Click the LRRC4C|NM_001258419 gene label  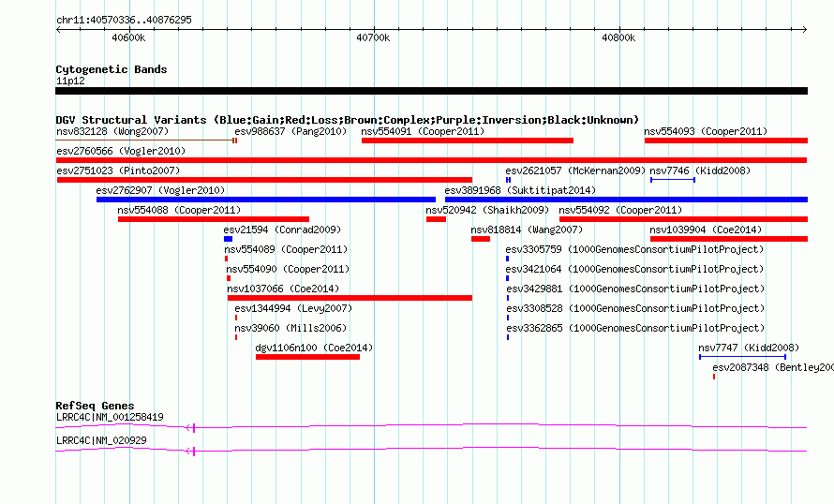click(x=110, y=417)
